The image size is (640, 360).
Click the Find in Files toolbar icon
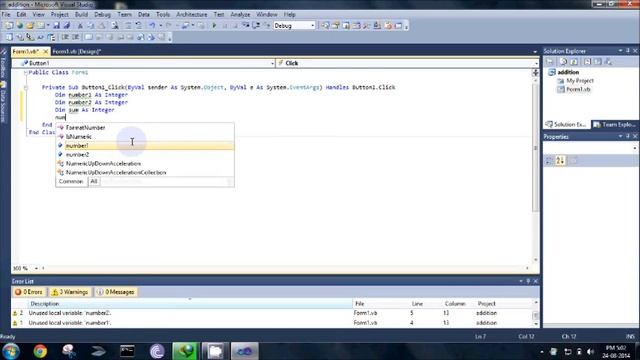[115, 26]
